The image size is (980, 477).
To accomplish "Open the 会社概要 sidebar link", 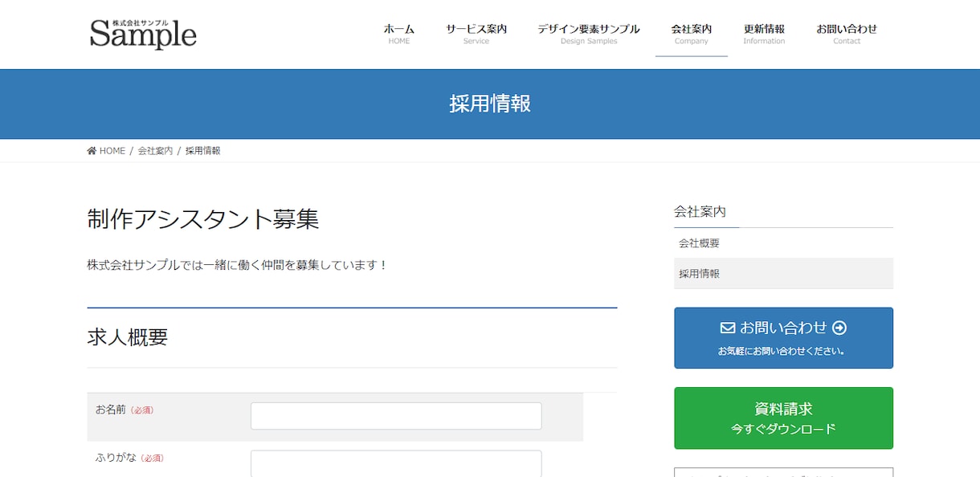I will pyautogui.click(x=783, y=243).
